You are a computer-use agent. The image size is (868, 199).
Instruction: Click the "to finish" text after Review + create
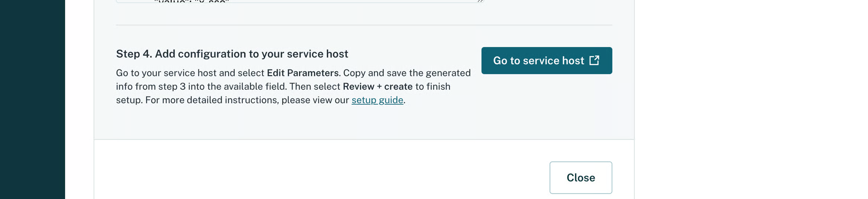433,87
